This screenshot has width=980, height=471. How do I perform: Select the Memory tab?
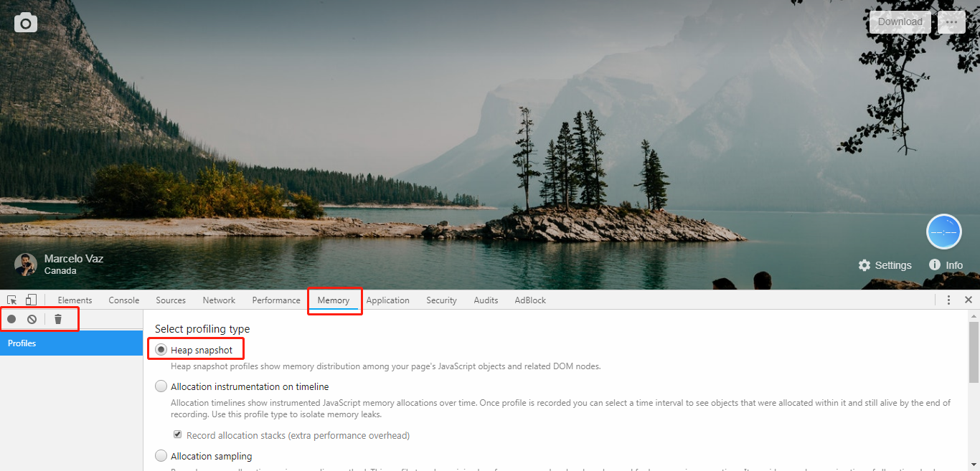pyautogui.click(x=334, y=300)
